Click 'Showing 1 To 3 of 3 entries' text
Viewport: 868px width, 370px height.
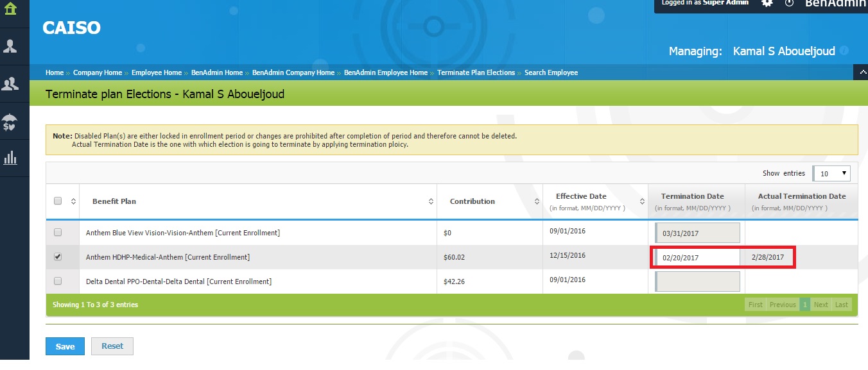95,305
